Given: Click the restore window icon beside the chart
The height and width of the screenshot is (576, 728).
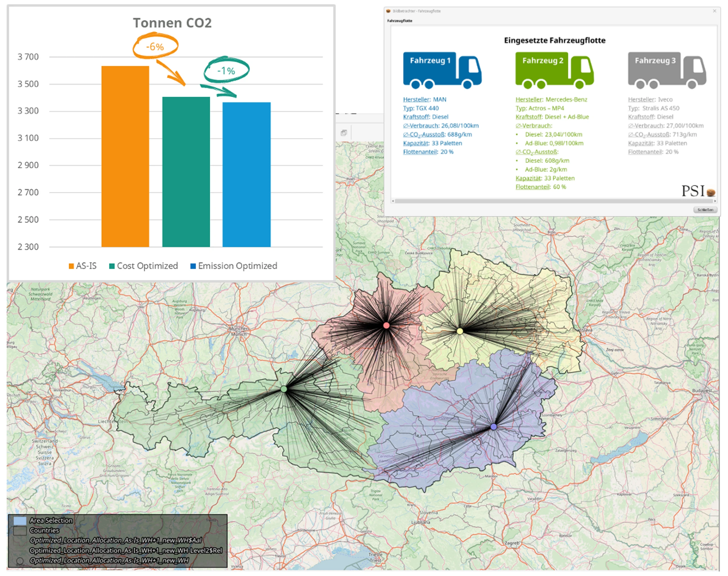Looking at the screenshot, I should click(344, 133).
